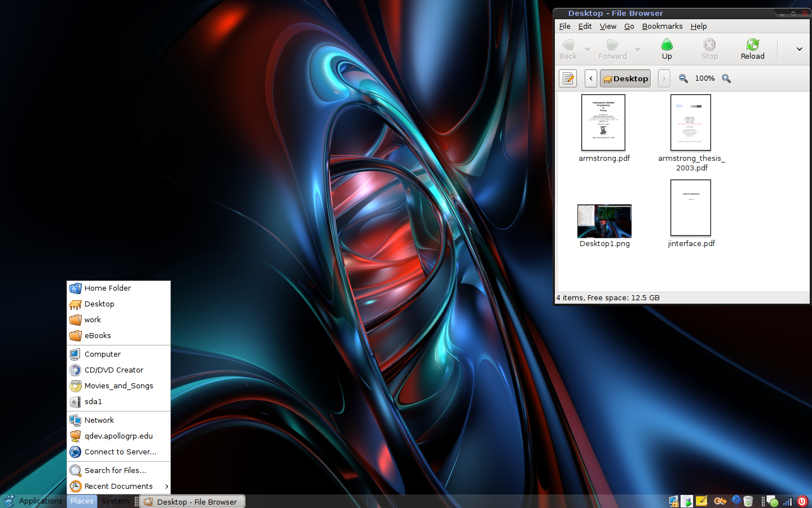Image resolution: width=812 pixels, height=508 pixels.
Task: Click the zoom in magnifier icon
Action: [726, 78]
